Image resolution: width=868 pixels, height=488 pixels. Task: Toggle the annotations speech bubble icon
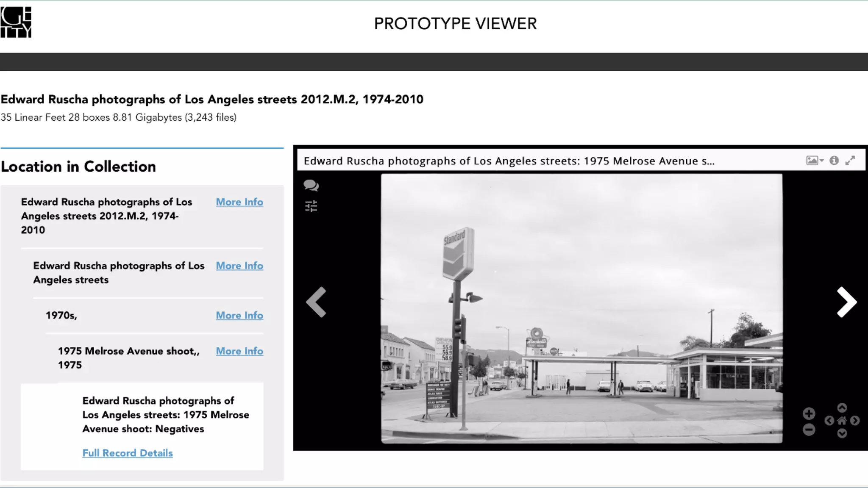click(x=311, y=185)
